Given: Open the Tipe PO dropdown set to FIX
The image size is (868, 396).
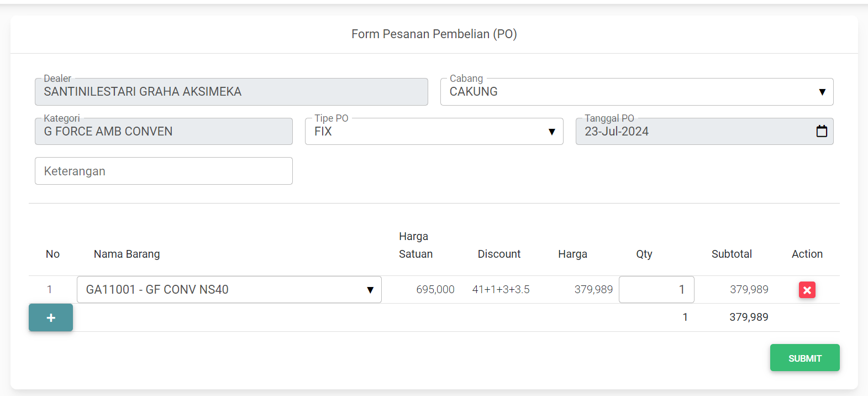Looking at the screenshot, I should tap(434, 132).
